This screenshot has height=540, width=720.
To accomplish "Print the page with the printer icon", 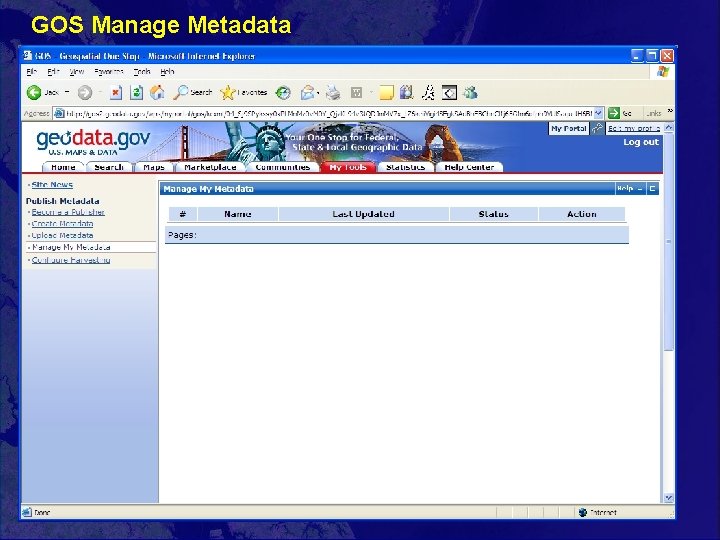I will (x=333, y=93).
